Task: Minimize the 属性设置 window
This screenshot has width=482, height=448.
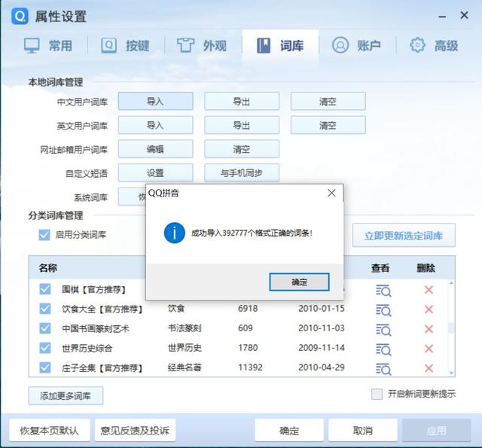Action: pyautogui.click(x=442, y=17)
